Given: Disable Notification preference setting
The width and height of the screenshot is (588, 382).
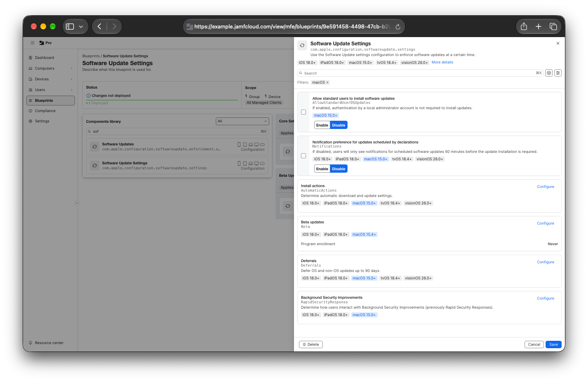Looking at the screenshot, I should coord(339,169).
